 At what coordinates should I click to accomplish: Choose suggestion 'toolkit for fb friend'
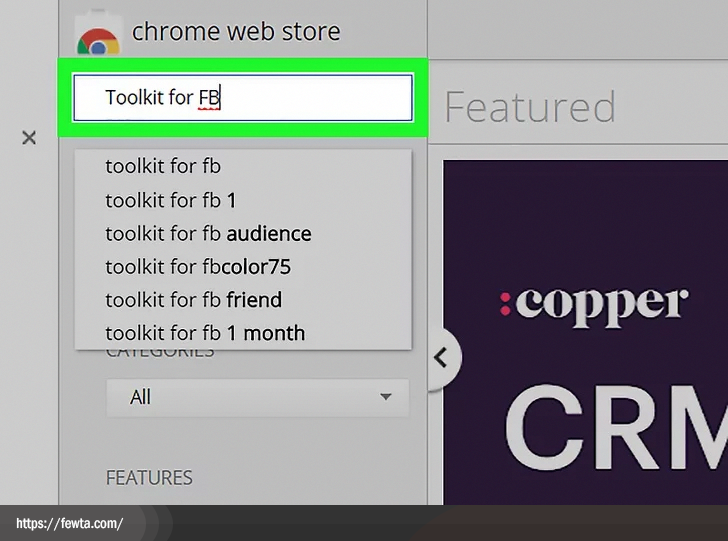243,300
